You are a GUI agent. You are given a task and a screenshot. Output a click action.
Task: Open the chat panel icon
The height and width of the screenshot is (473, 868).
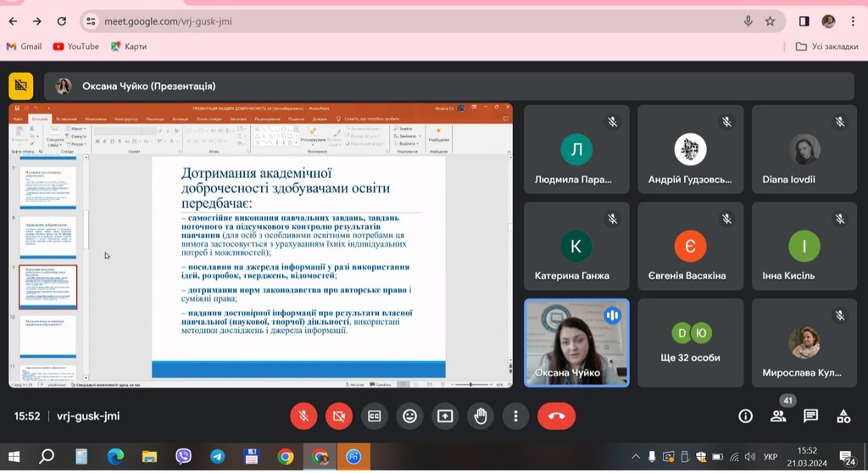click(810, 415)
